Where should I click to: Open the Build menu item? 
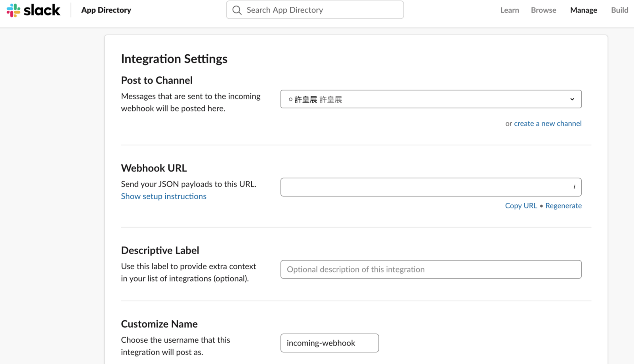click(620, 10)
